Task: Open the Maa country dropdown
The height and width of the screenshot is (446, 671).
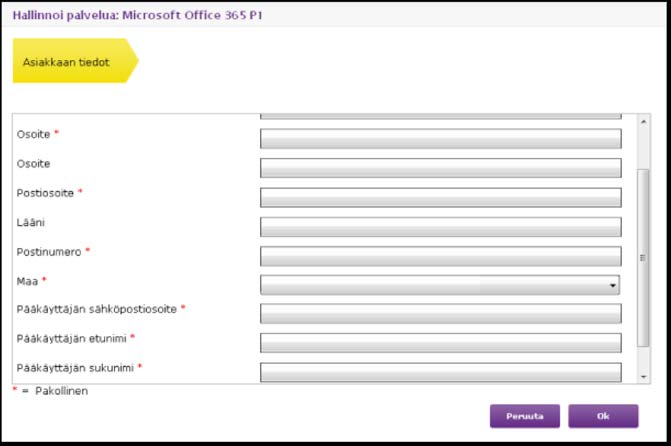Action: click(440, 285)
